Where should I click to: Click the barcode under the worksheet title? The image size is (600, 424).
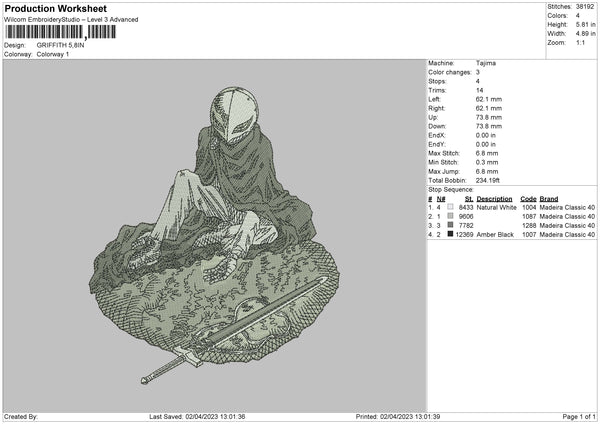[x=60, y=32]
